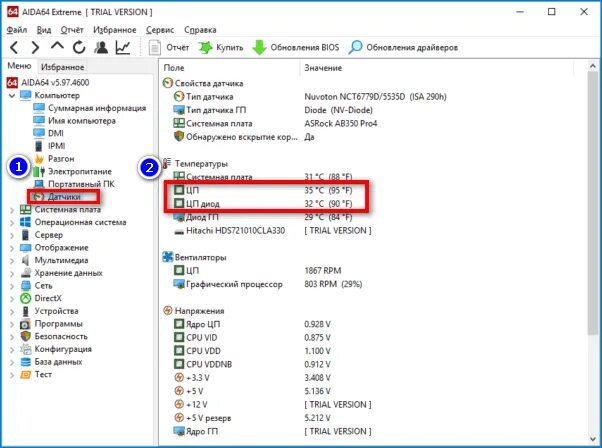The width and height of the screenshot is (602, 448).
Task: Click the Конфигурация icon in the tree
Action: coord(25,349)
